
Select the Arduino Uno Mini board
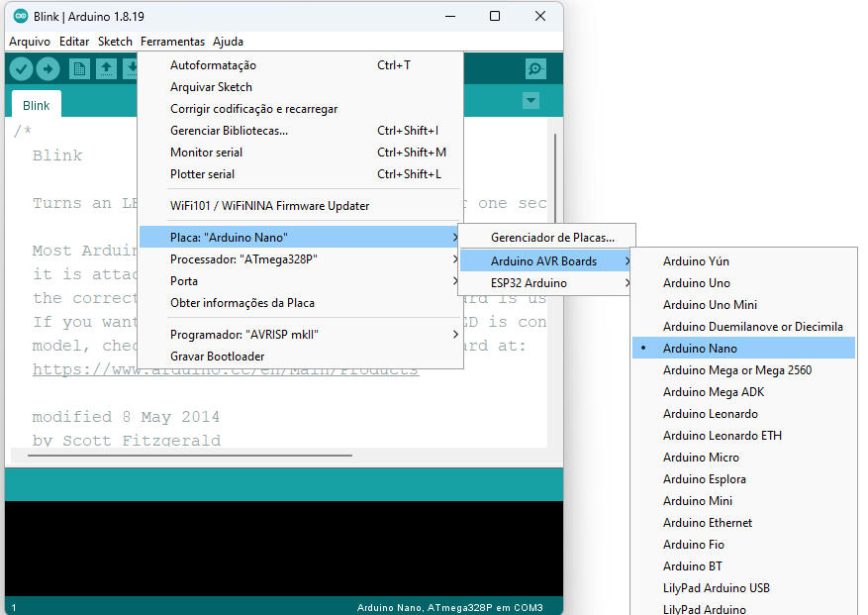(x=743, y=305)
